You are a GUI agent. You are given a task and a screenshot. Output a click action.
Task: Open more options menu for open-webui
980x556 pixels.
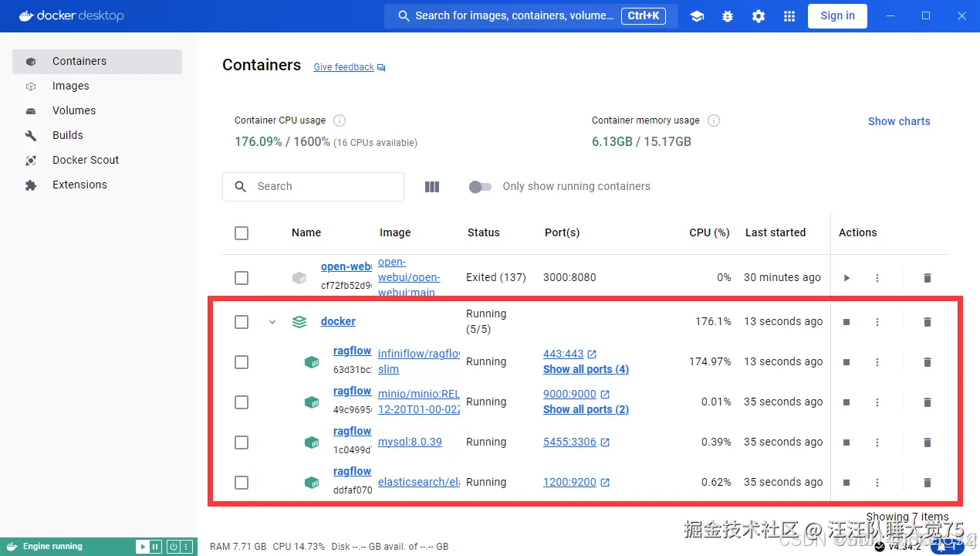point(877,278)
